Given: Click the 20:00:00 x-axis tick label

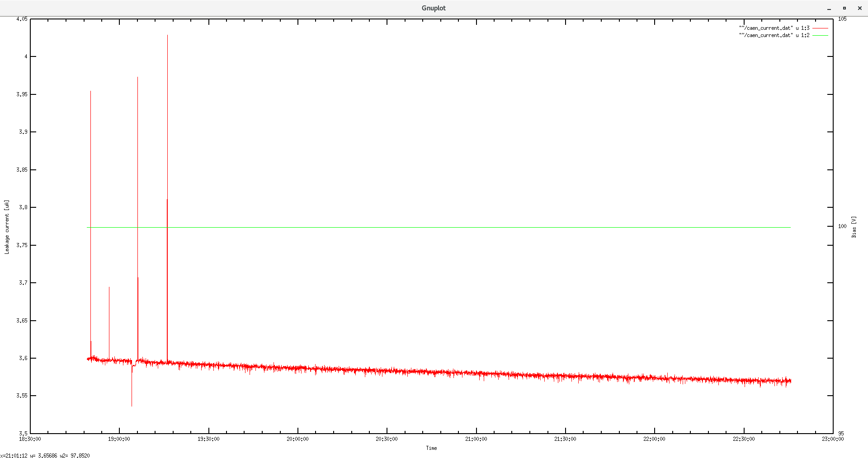Looking at the screenshot, I should [297, 439].
